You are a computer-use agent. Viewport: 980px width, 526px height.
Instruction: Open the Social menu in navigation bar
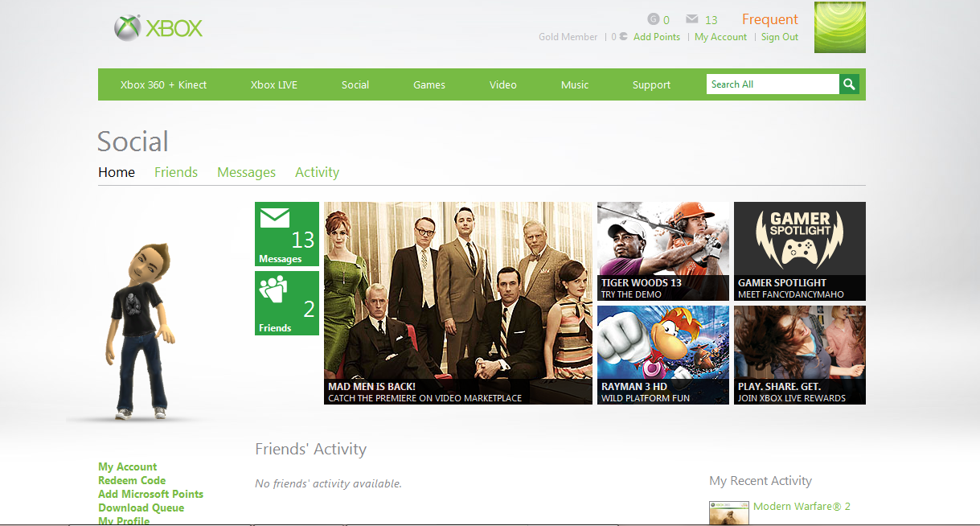(x=355, y=84)
